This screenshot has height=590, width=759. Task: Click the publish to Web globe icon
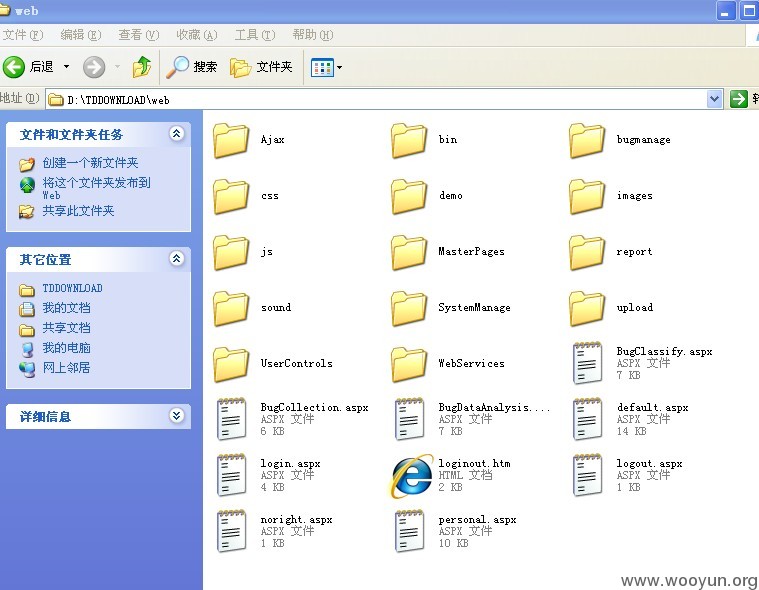[x=27, y=185]
